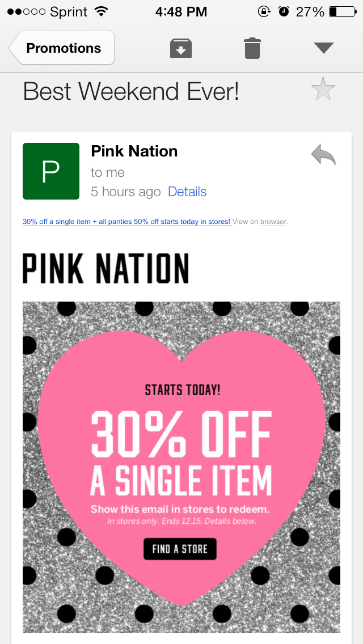This screenshot has width=363, height=644.
Task: Open the more options dropdown arrow
Action: pos(323,48)
